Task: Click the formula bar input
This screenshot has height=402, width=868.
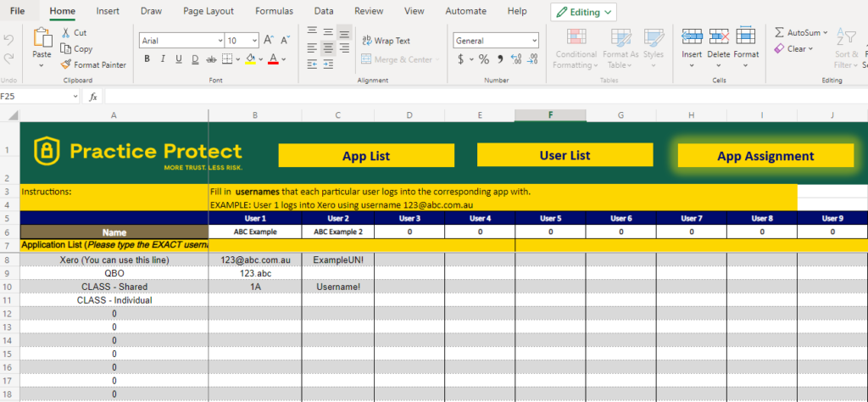Action: tap(486, 97)
